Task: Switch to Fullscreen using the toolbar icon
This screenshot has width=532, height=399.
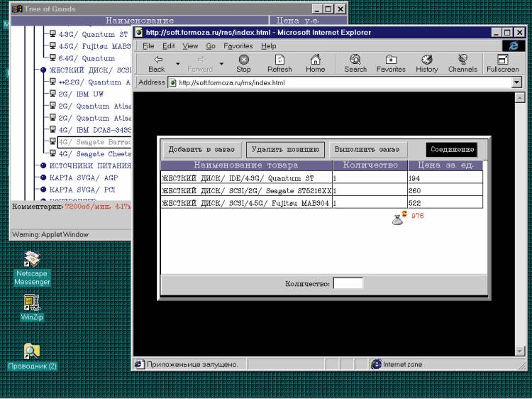Action: pos(503,60)
